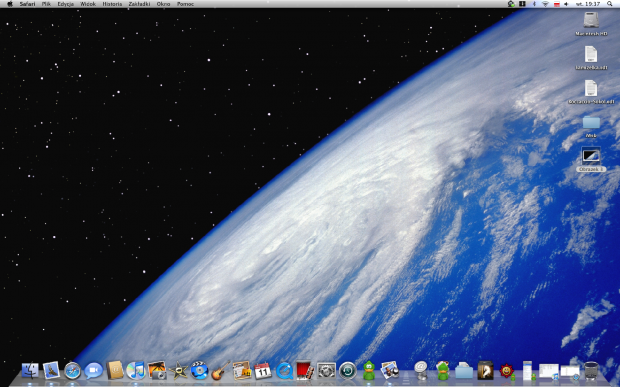Open the Polish flag input menu
The height and width of the screenshot is (387, 620).
point(557,4)
